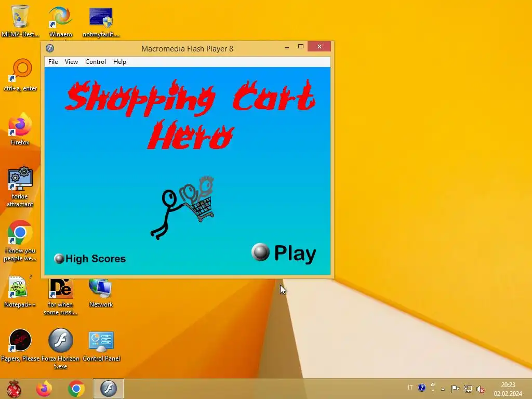
Task: Open the network tray icon
Action: click(468, 389)
